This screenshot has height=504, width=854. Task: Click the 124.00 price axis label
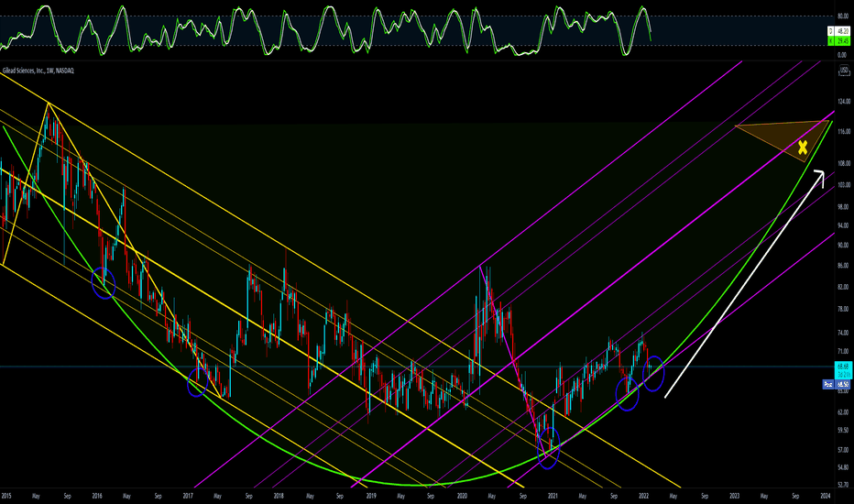[844, 102]
